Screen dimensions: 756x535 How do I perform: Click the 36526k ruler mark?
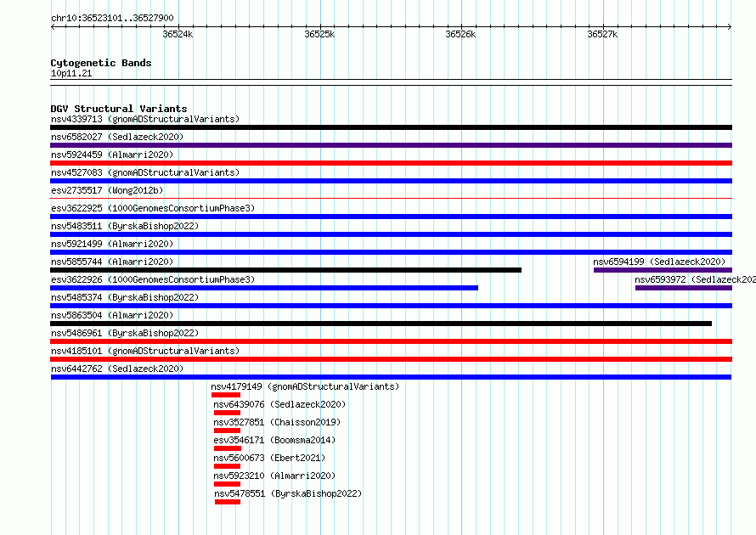pyautogui.click(x=461, y=34)
